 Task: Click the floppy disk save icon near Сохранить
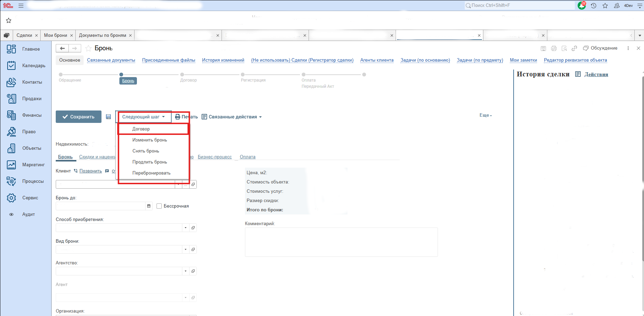click(x=108, y=117)
